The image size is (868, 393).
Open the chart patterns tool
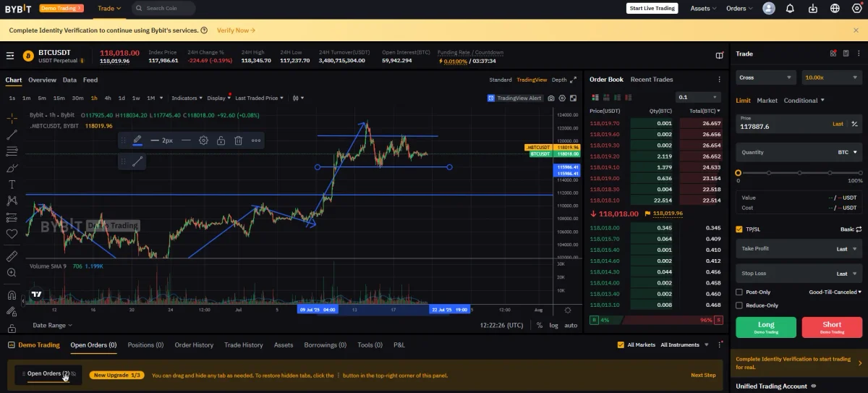tap(12, 200)
